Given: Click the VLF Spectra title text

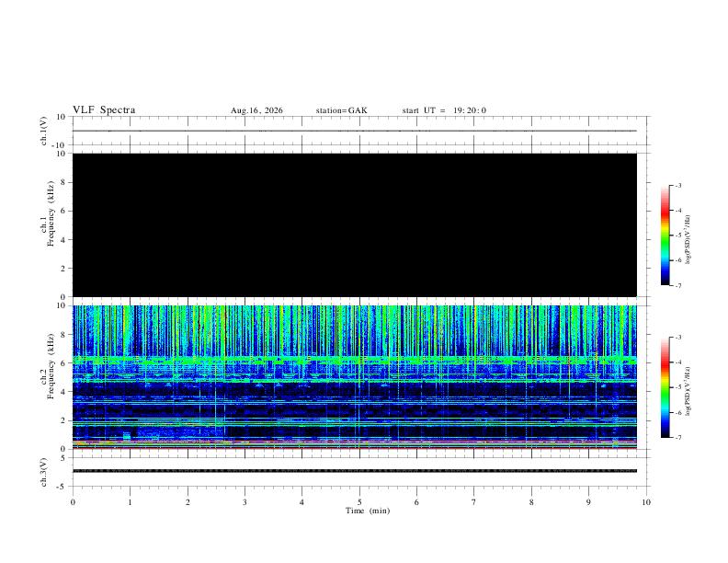Looking at the screenshot, I should (x=104, y=110).
